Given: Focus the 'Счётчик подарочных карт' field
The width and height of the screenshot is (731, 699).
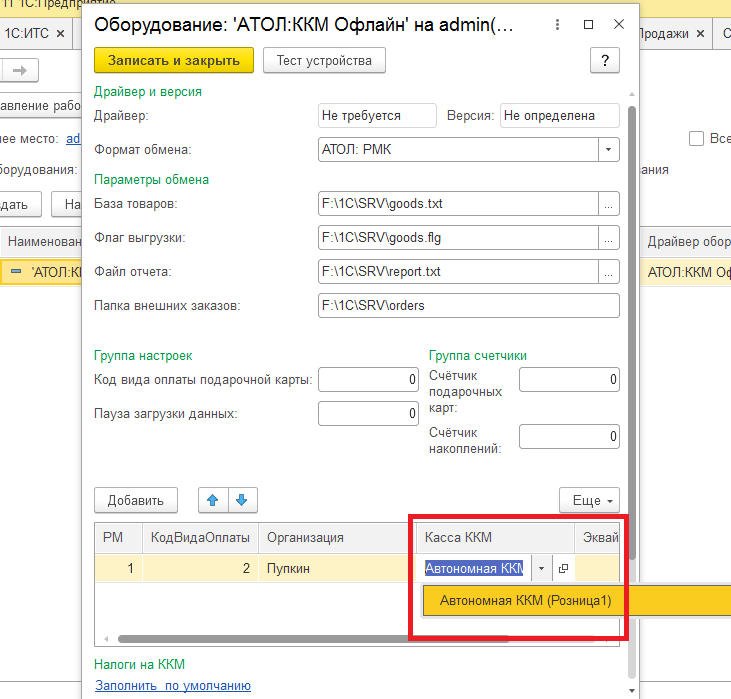Looking at the screenshot, I should point(569,380).
